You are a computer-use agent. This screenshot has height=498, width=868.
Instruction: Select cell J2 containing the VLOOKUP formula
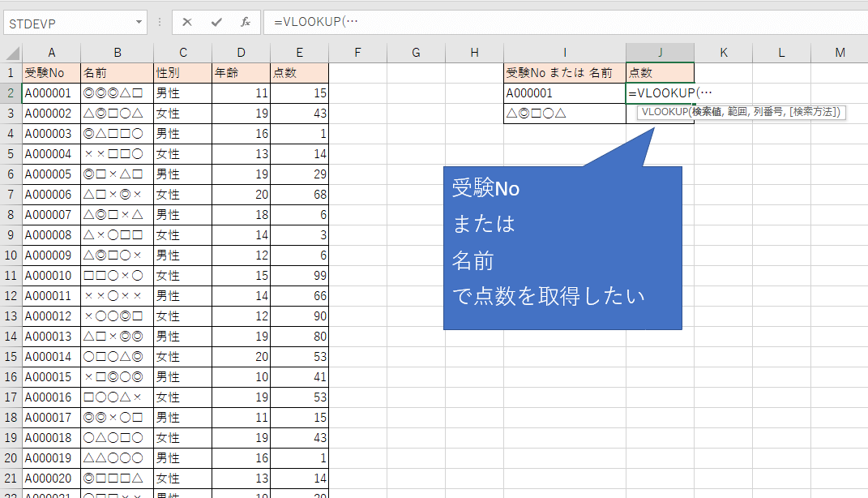[x=660, y=92]
